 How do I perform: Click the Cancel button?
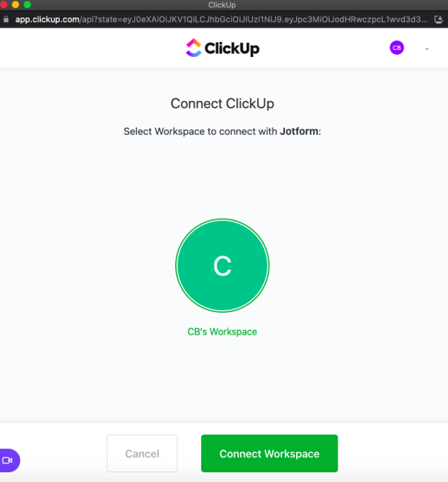point(142,453)
